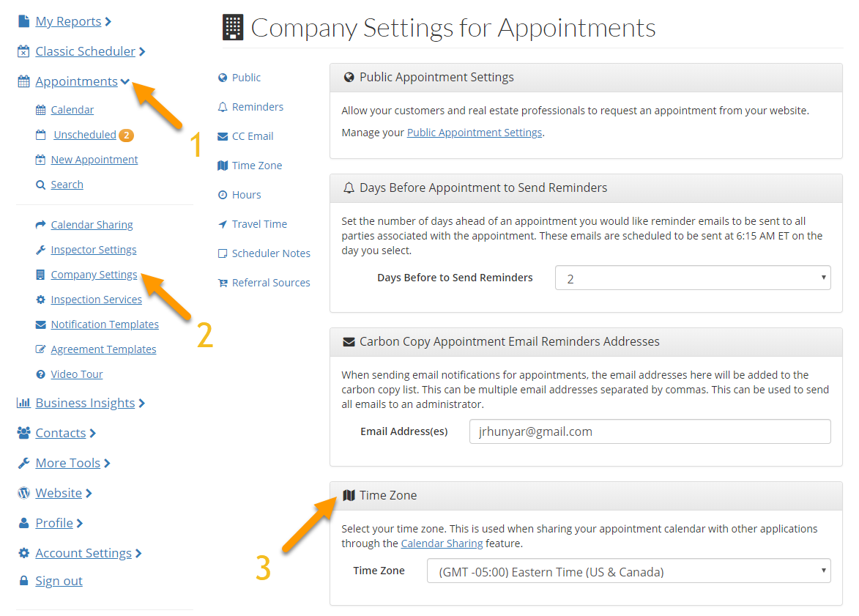Viewport: 859px width, 616px height.
Task: Open the Time Zone dropdown
Action: (x=628, y=571)
